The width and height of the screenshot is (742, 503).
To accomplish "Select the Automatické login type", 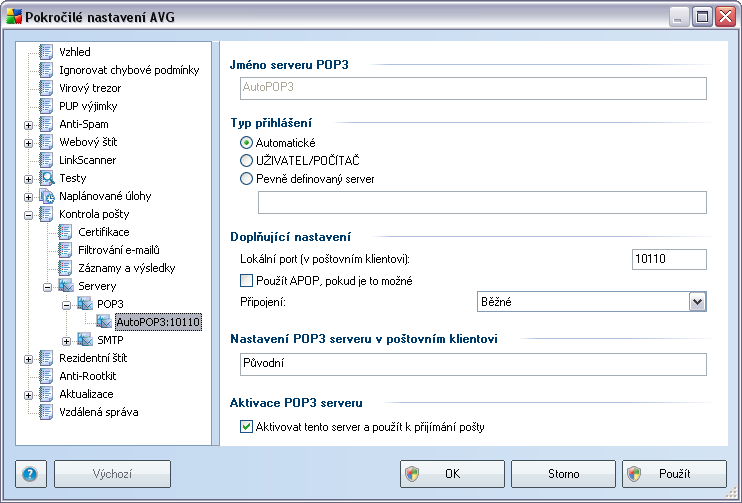I will [x=246, y=142].
